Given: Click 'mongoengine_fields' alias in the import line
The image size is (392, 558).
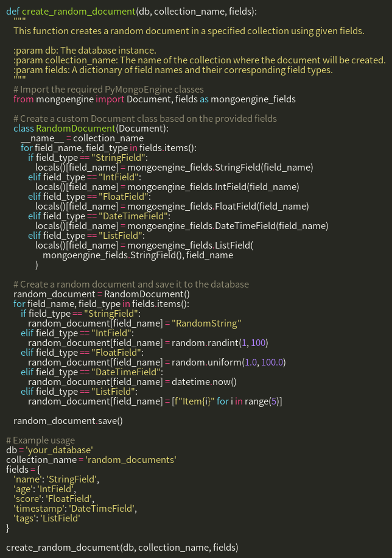Looking at the screenshot, I should [253, 99].
